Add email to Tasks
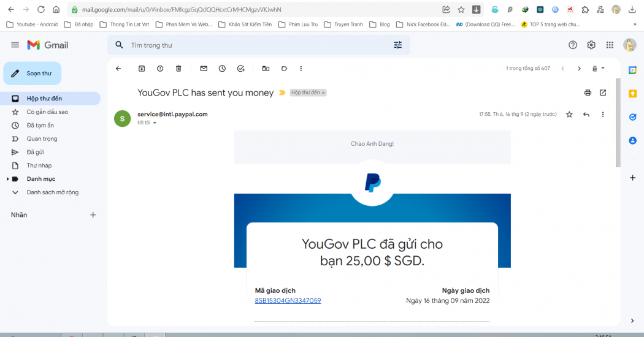 tap(240, 69)
